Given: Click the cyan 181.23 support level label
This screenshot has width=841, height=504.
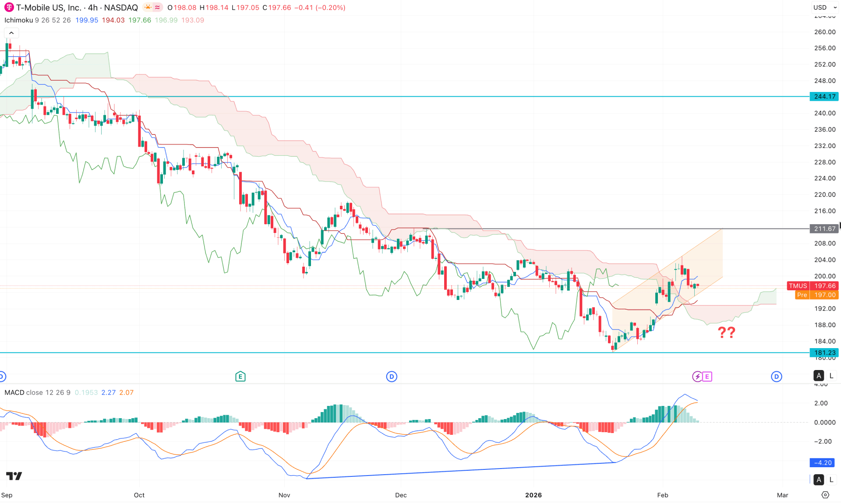Looking at the screenshot, I should [823, 352].
